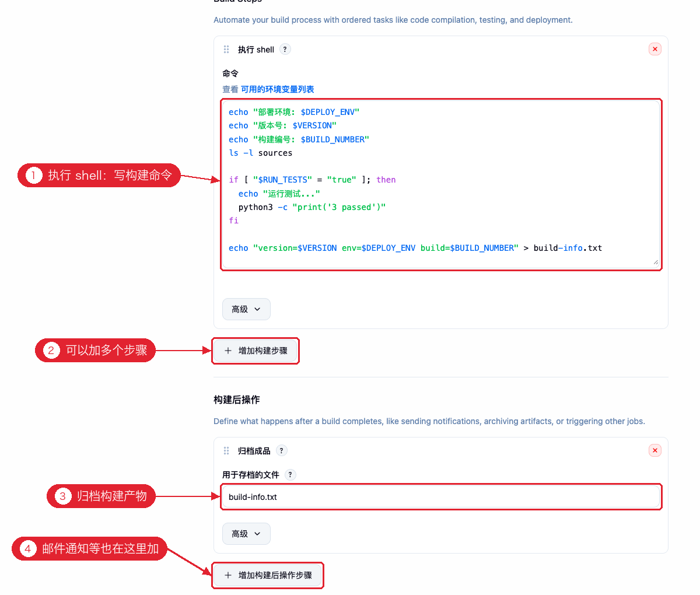
Task: Click the line echo "版本号: $VERSION"
Action: click(x=282, y=125)
